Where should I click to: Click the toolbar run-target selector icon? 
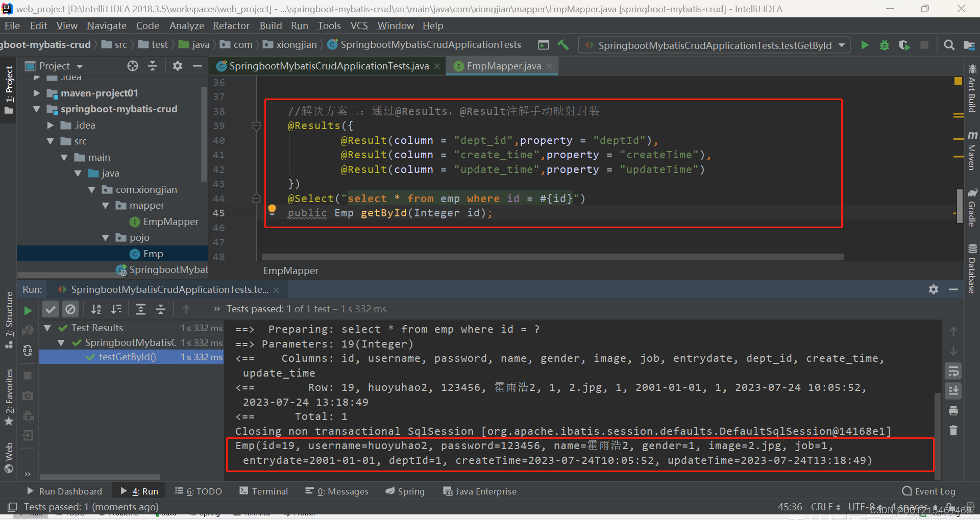tap(544, 45)
